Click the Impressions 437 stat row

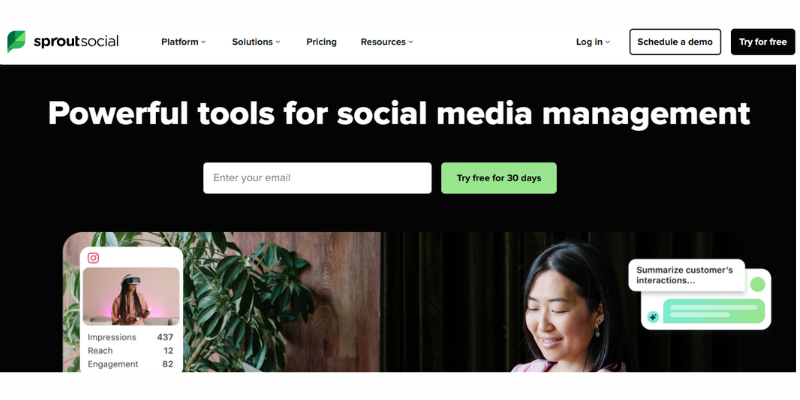[131, 337]
